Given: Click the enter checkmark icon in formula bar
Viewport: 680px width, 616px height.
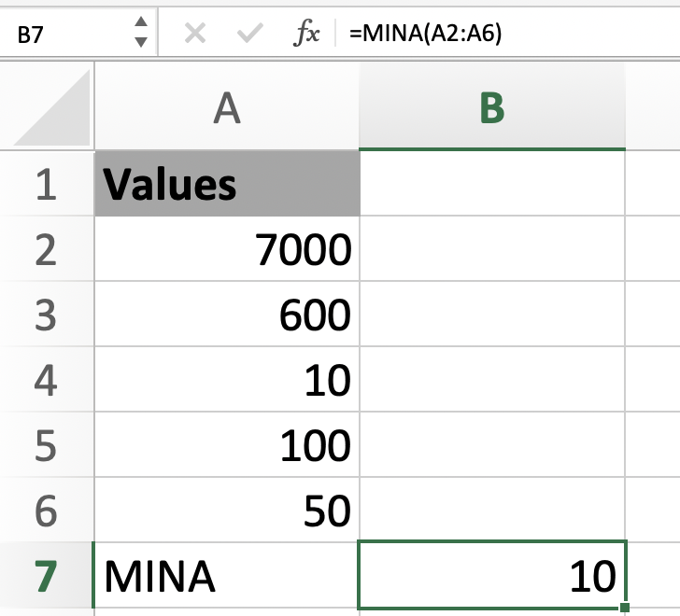Looking at the screenshot, I should [249, 34].
